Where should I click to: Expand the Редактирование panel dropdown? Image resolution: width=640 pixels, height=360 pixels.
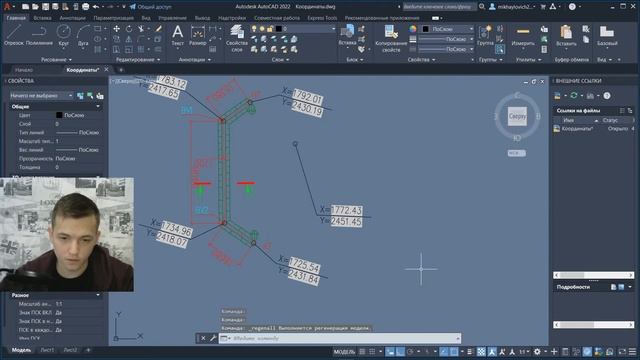138,60
